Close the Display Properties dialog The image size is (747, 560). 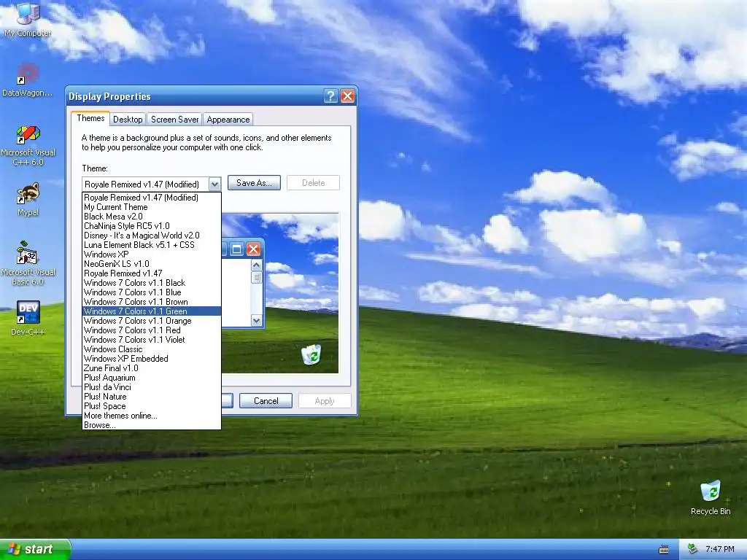348,96
